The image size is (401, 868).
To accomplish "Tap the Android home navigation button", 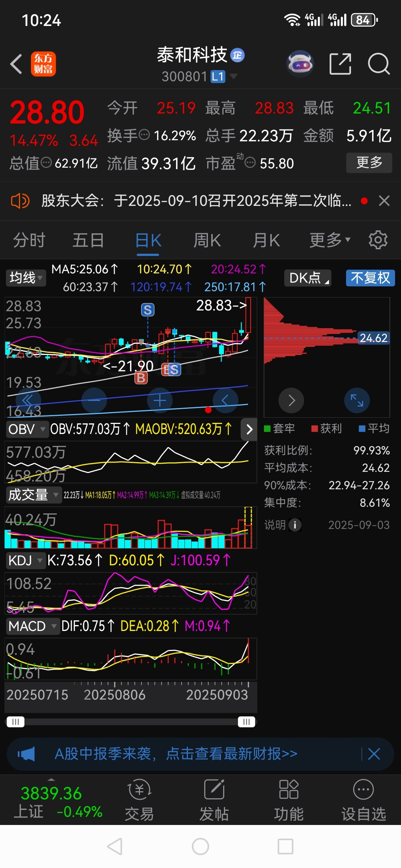I will tap(200, 846).
